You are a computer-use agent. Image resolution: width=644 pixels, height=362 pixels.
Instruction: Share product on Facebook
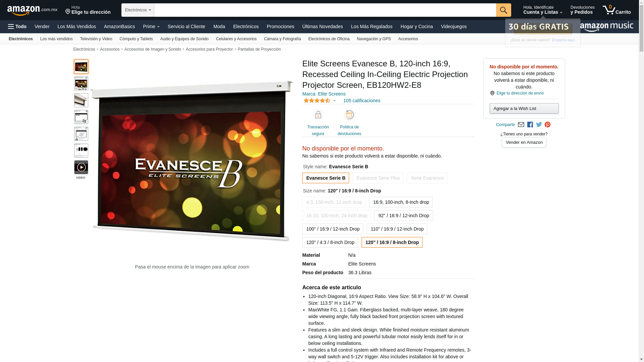point(530,125)
